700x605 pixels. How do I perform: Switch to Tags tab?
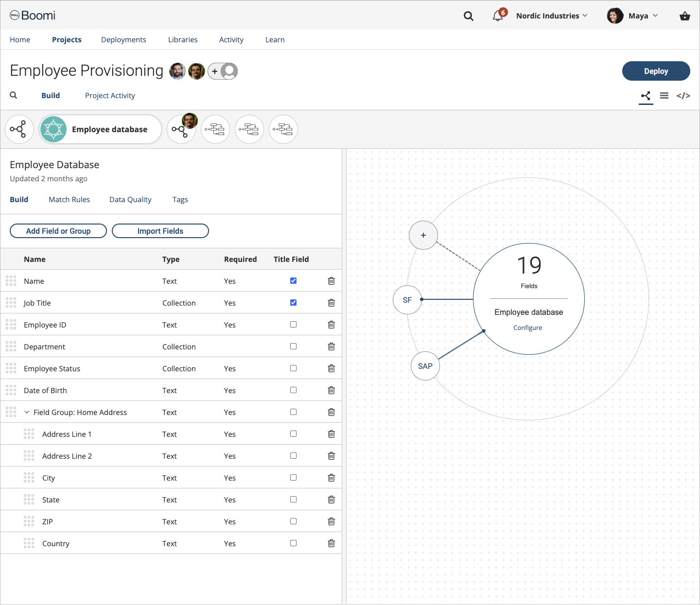[x=180, y=200]
